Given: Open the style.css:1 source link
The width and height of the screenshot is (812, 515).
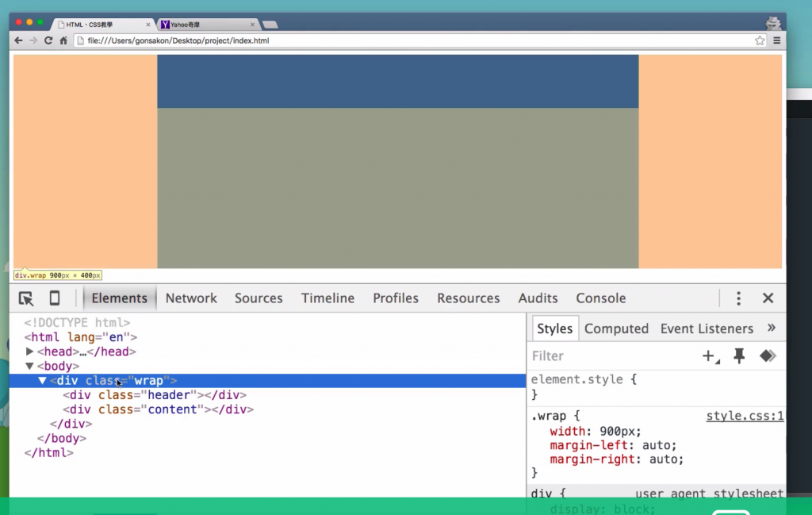Looking at the screenshot, I should (745, 416).
